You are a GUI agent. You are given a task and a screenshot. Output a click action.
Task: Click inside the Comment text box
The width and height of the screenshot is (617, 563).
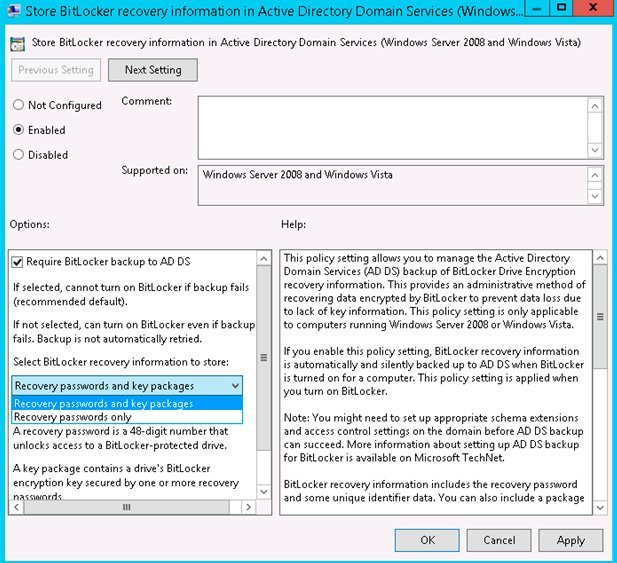pyautogui.click(x=392, y=128)
